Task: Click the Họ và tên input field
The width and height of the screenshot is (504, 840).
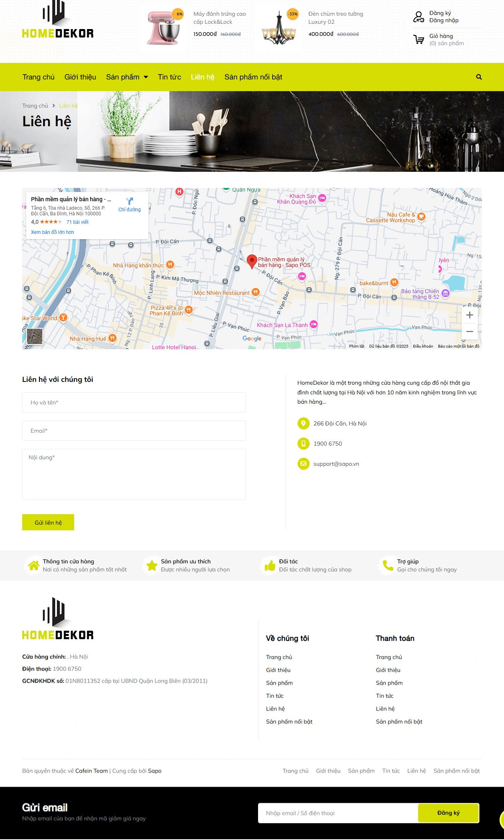Action: [134, 402]
